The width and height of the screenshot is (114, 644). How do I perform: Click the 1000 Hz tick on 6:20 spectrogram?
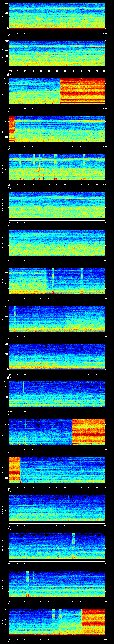click(6, 231)
